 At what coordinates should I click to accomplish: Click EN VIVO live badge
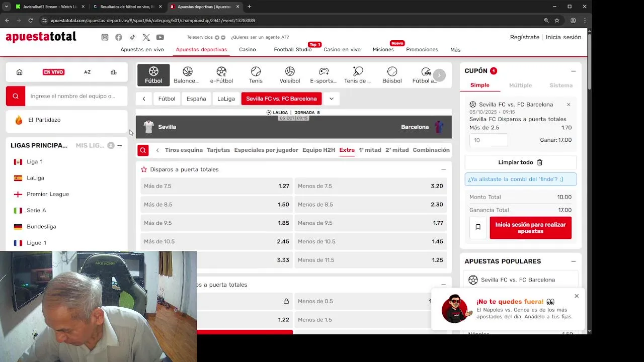(53, 72)
